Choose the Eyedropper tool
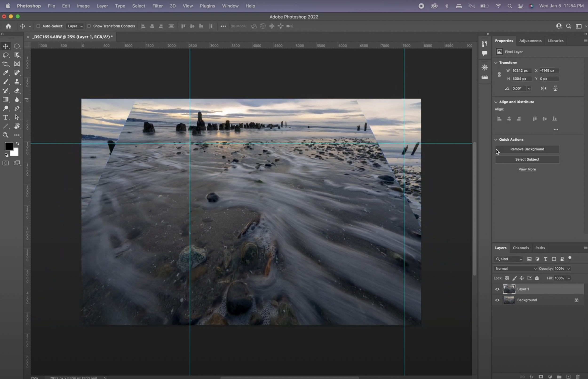The width and height of the screenshot is (588, 379). 5,73
